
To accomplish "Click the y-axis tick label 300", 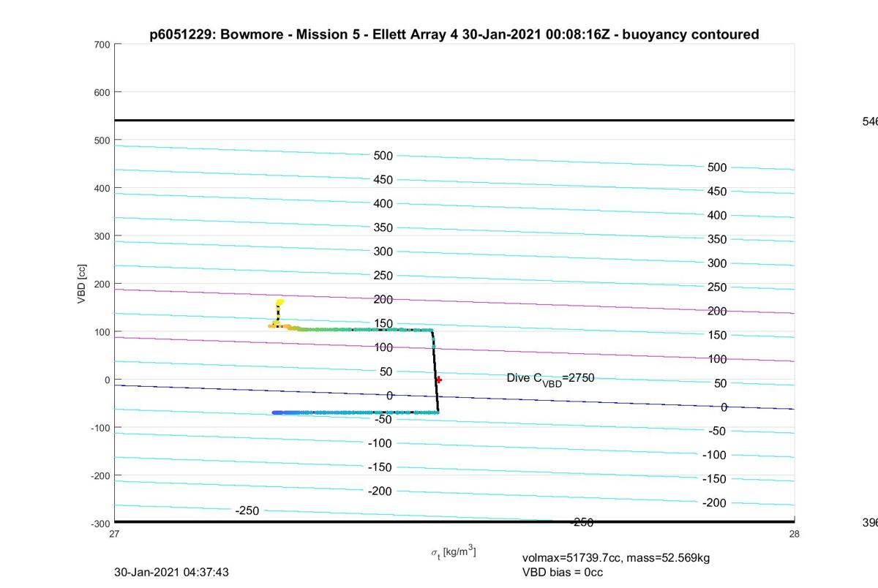I will click(101, 236).
